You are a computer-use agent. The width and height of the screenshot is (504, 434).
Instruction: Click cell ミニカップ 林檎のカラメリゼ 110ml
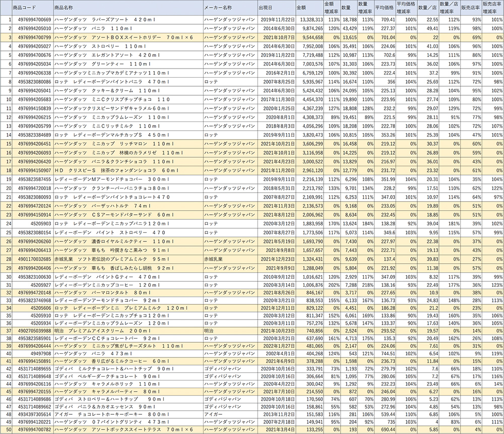128,153
